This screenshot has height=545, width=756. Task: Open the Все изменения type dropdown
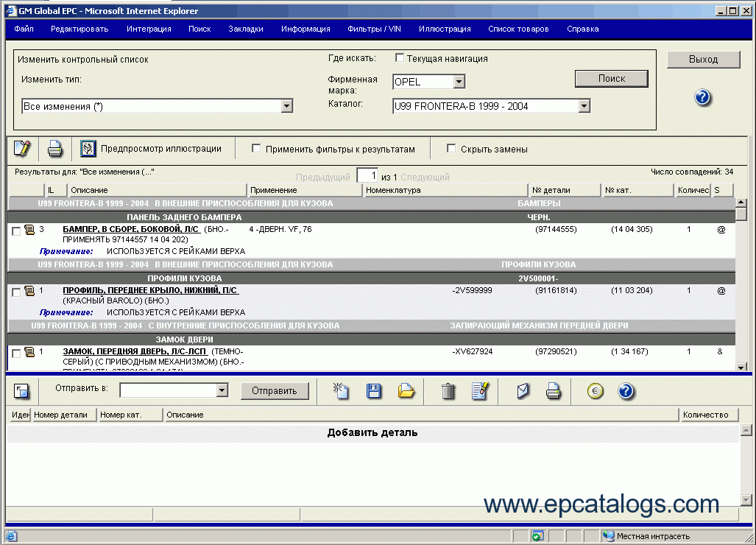pyautogui.click(x=287, y=106)
